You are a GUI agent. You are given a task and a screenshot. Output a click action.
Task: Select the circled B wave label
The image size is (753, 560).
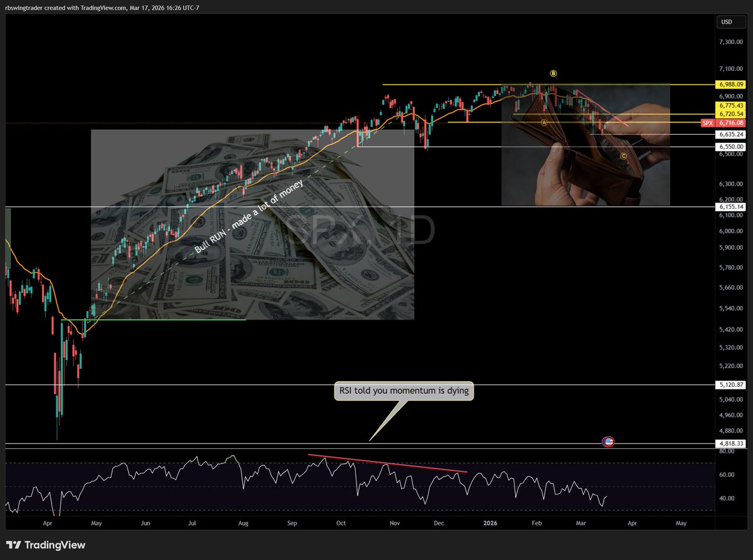pos(553,73)
